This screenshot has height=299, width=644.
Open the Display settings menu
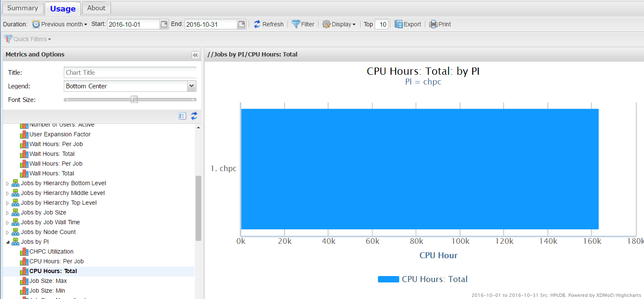[339, 24]
